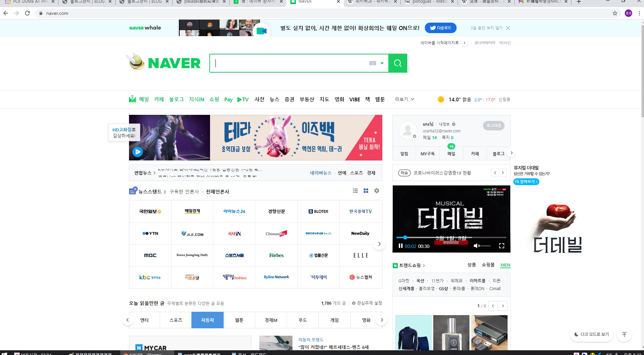
Task: Select the 자동차 topic tab
Action: click(x=207, y=320)
